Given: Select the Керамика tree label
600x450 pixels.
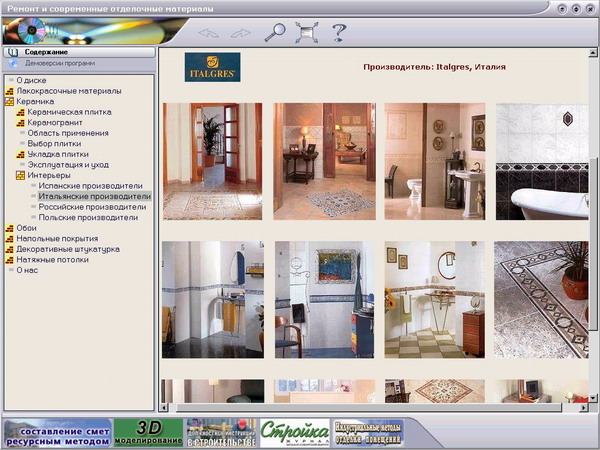Looking at the screenshot, I should click(35, 101).
